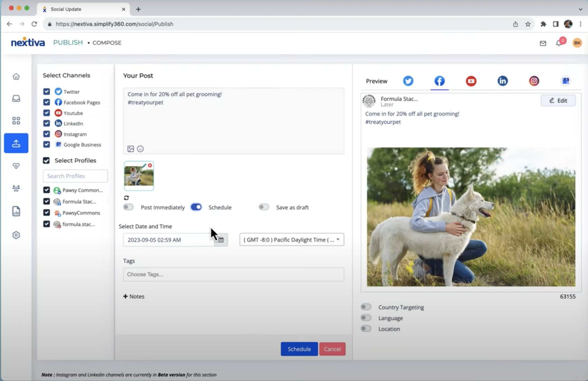
Task: Open the calendar date picker icon
Action: coord(221,240)
